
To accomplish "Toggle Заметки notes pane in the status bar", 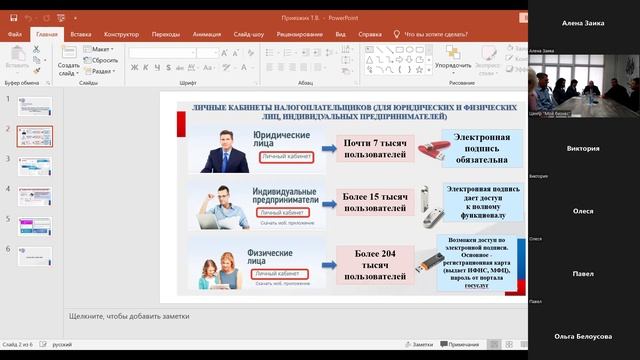I will pyautogui.click(x=419, y=344).
